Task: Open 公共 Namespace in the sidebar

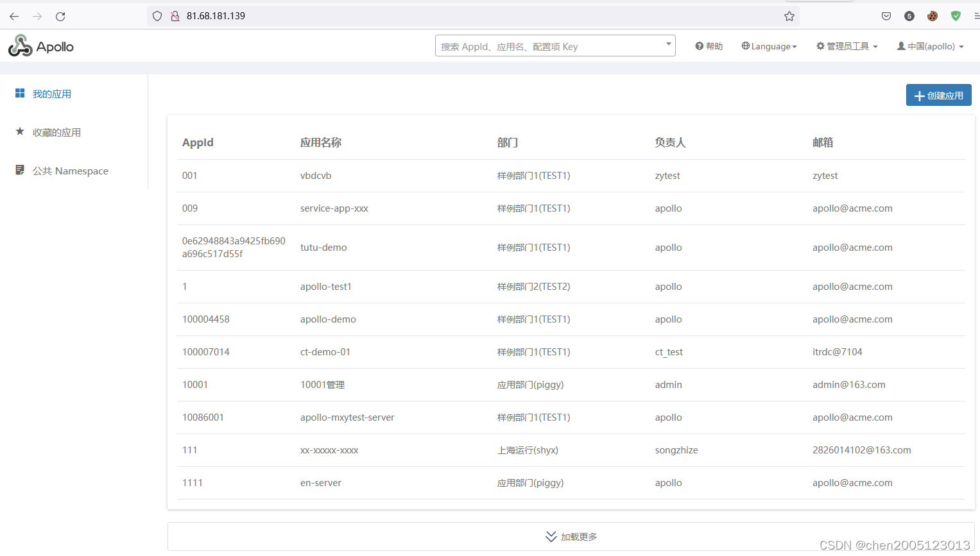Action: pos(71,171)
